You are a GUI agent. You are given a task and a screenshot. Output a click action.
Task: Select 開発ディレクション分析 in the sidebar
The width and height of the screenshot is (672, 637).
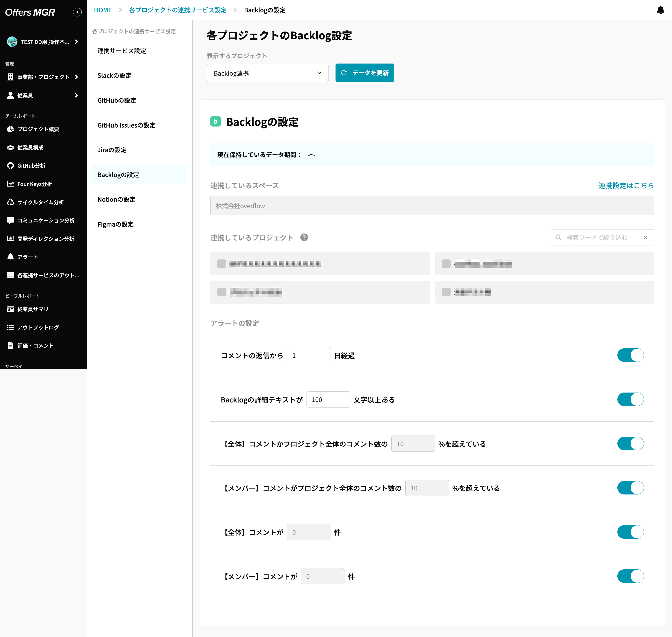click(x=45, y=239)
